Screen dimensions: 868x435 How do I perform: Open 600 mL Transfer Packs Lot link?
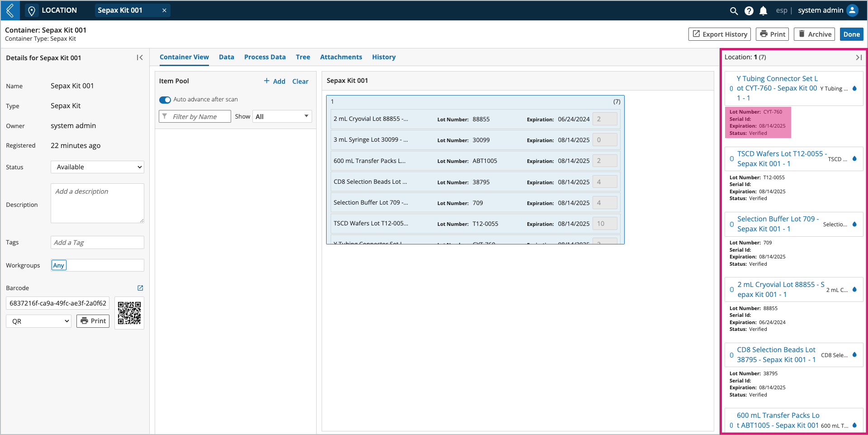[778, 421]
